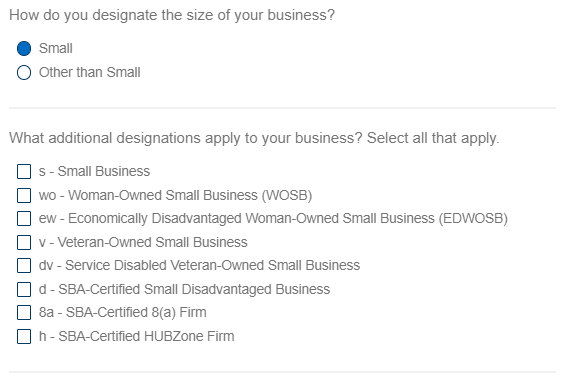Tick the Woman-Owned Small Business (WOSB) checkbox

point(24,195)
